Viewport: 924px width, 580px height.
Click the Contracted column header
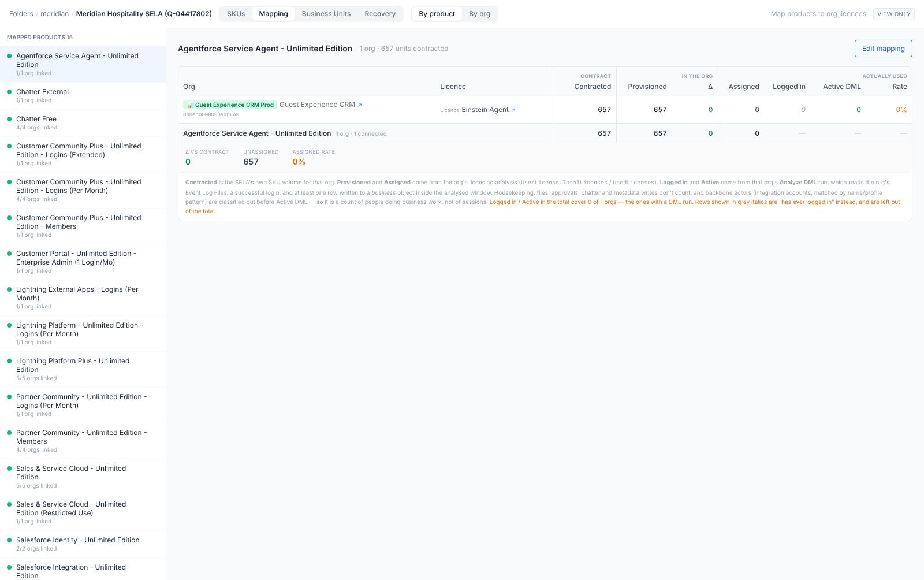tap(593, 87)
